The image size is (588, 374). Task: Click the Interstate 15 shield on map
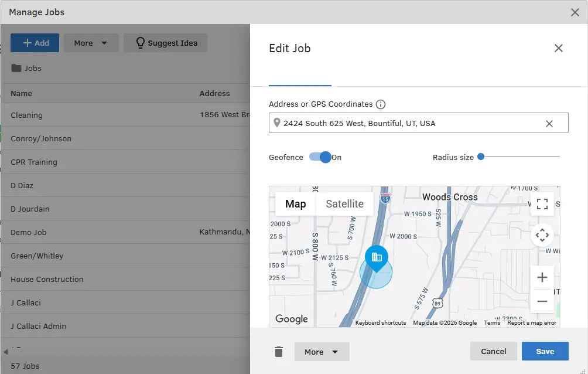(x=385, y=198)
